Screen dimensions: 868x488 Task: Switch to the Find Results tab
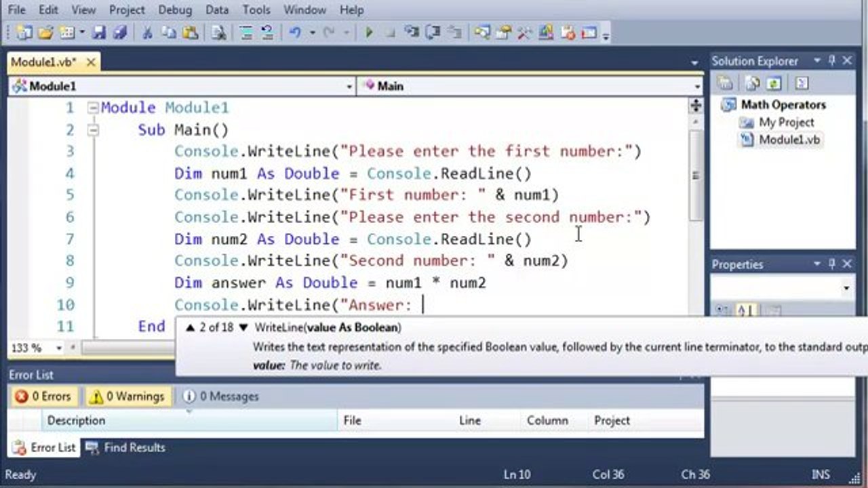click(125, 447)
